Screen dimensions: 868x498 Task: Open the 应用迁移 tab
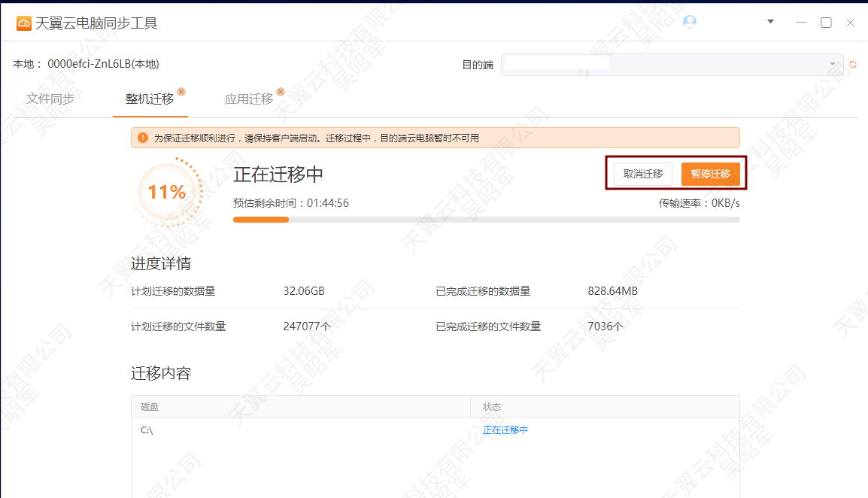coord(248,99)
